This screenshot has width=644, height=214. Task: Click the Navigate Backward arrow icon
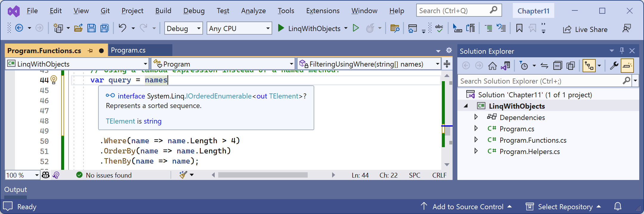19,28
